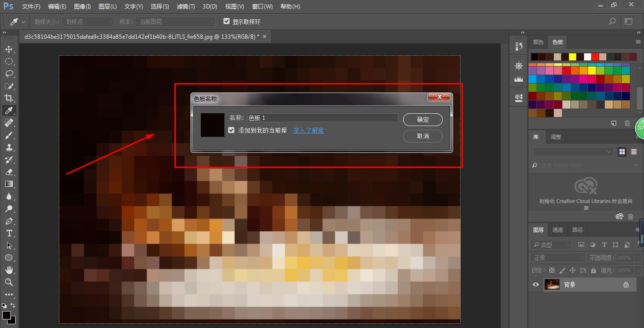This screenshot has height=328, width=644.
Task: Click the foreground color box
Action: 6,315
